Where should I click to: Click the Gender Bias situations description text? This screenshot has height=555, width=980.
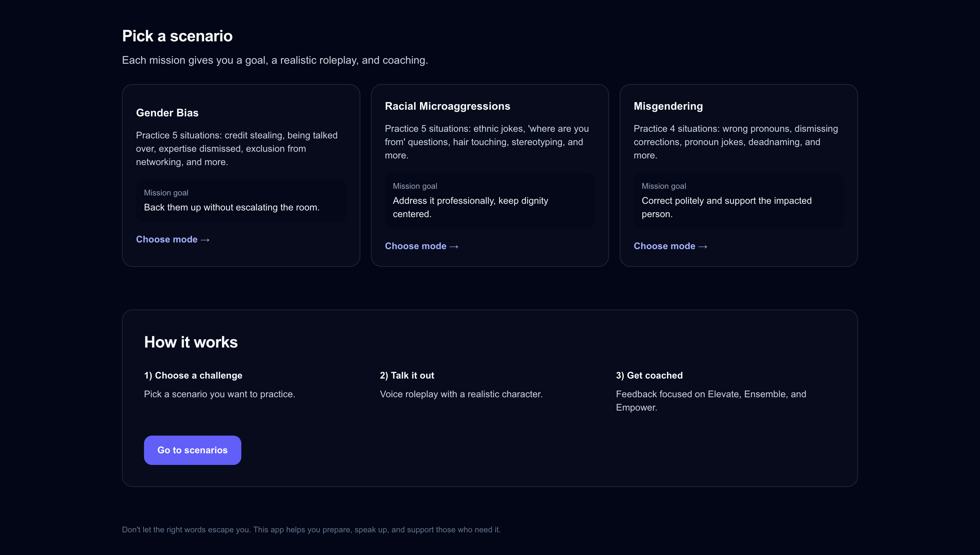click(237, 149)
